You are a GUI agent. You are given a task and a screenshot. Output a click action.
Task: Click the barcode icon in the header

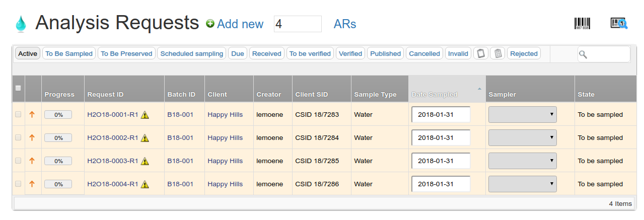582,24
